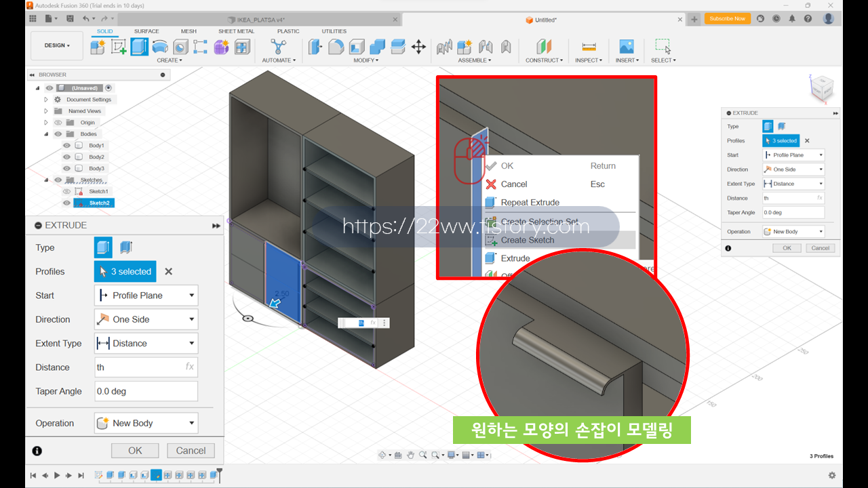Toggle visibility of Sketch2
This screenshot has height=488, width=868.
coord(66,203)
